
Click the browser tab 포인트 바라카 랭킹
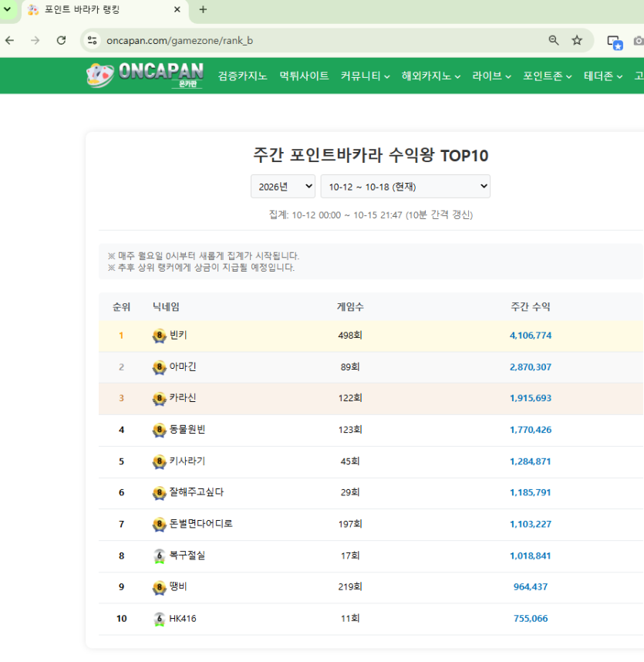105,10
